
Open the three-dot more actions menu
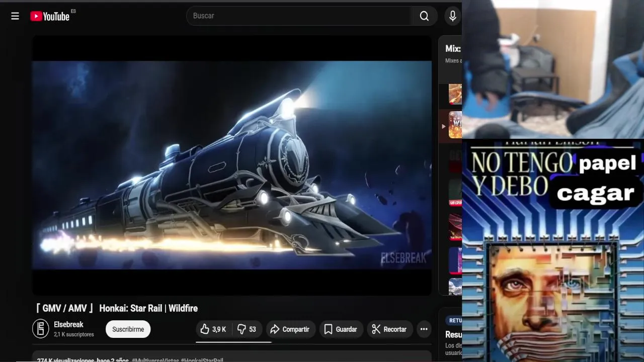click(x=424, y=329)
